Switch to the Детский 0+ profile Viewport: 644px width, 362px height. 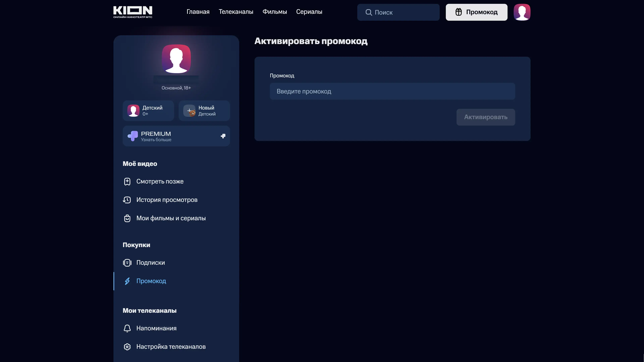click(x=148, y=111)
